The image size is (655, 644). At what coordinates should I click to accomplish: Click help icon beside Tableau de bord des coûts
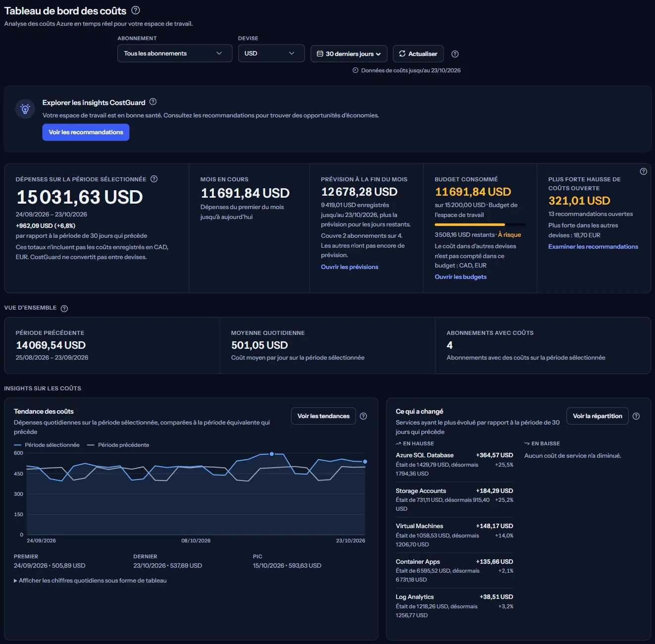point(136,10)
